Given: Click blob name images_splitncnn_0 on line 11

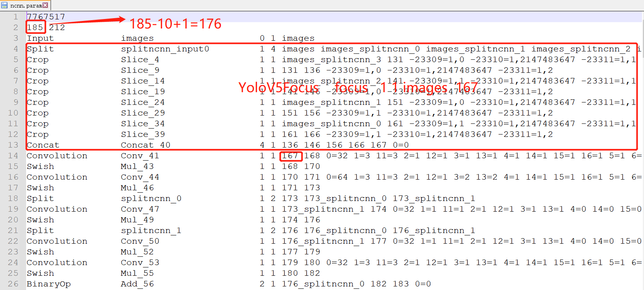Looking at the screenshot, I should (332, 123).
